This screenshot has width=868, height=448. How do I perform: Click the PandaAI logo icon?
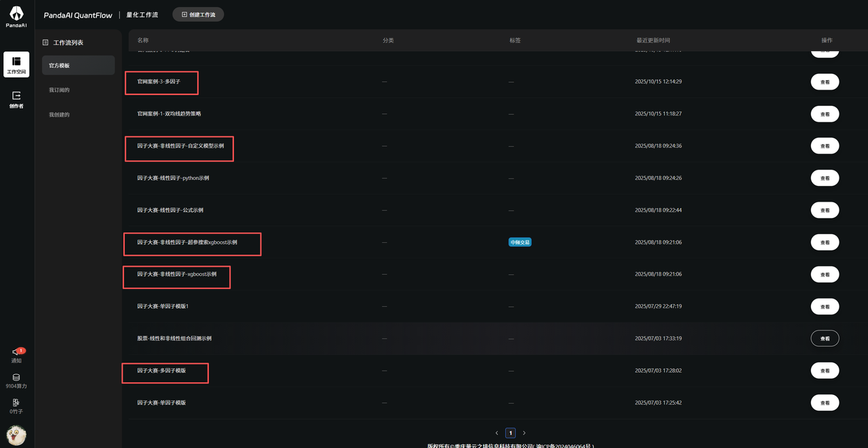coord(16,14)
